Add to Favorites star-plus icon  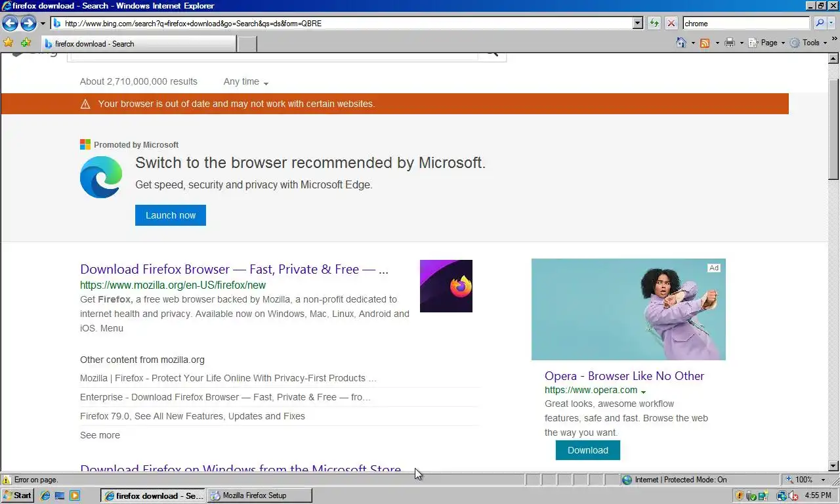[26, 43]
